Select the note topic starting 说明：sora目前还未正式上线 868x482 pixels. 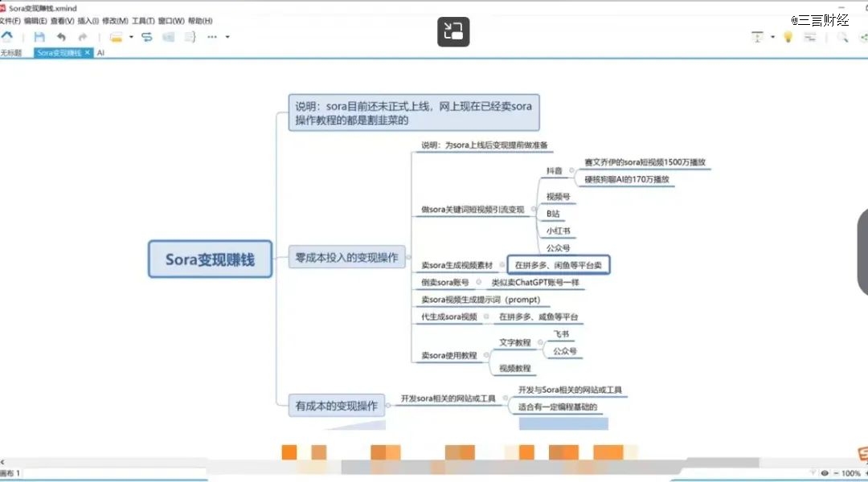[414, 112]
